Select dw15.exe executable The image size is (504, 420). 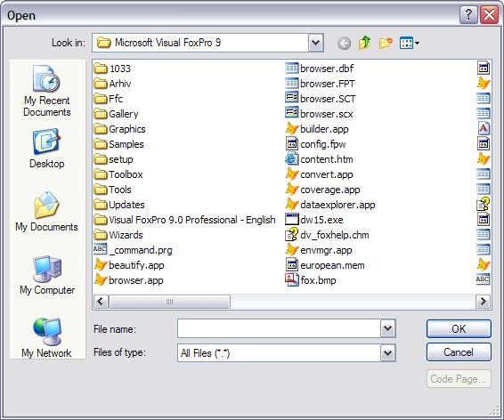pos(314,220)
